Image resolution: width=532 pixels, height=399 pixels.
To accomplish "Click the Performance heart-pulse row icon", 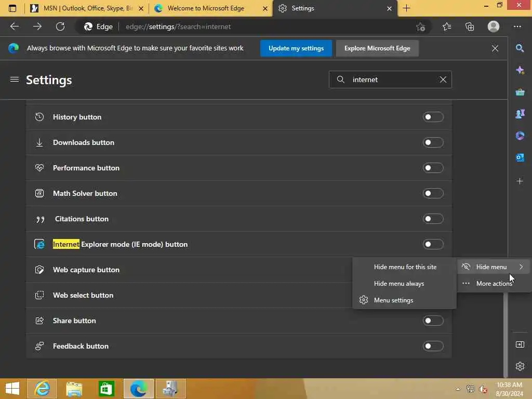I will (39, 168).
